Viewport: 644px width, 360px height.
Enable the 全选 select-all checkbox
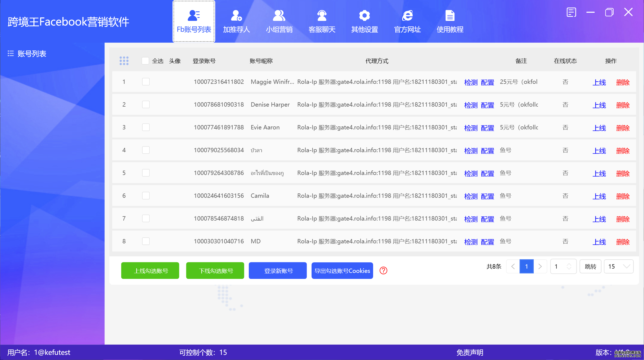pos(145,61)
